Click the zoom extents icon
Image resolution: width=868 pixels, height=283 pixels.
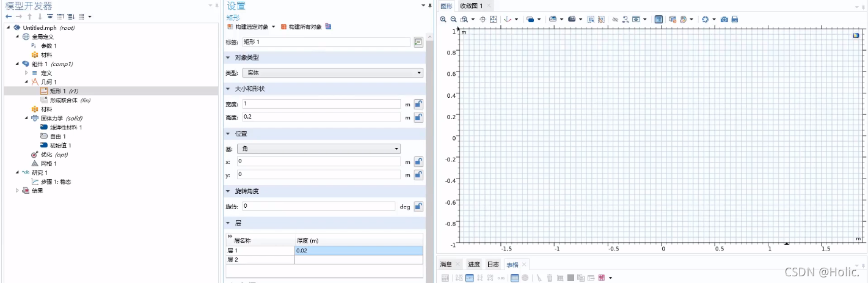[x=493, y=20]
